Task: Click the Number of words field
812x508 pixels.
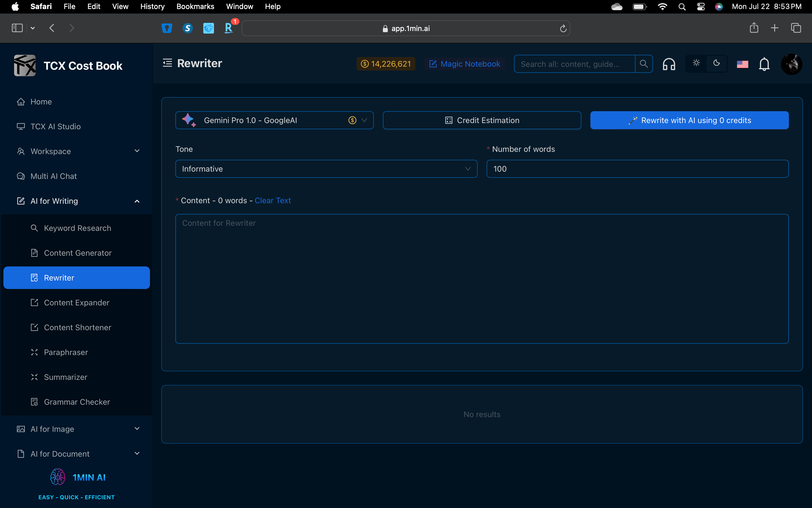Action: (637, 169)
